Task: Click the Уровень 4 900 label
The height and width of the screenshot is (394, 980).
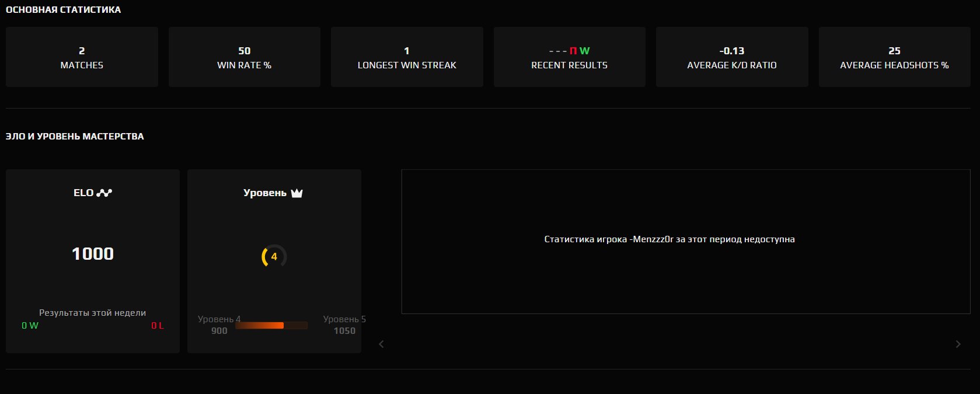Action: pyautogui.click(x=219, y=325)
